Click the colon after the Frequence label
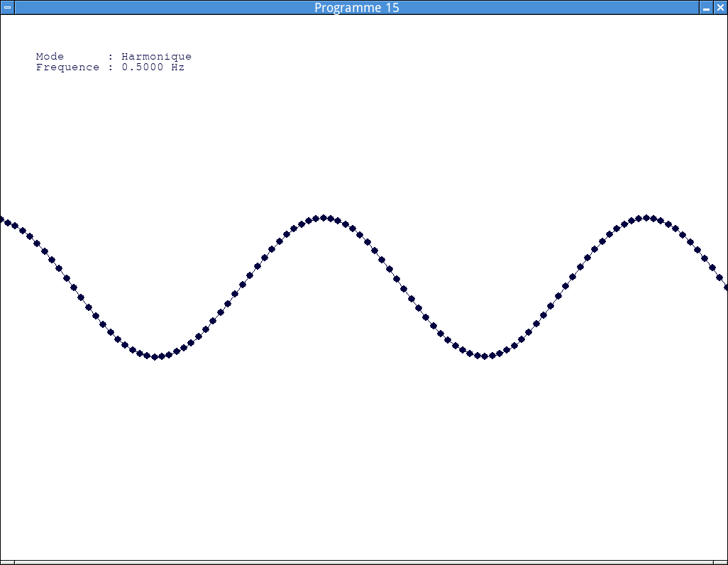The height and width of the screenshot is (565, 728). click(x=111, y=67)
